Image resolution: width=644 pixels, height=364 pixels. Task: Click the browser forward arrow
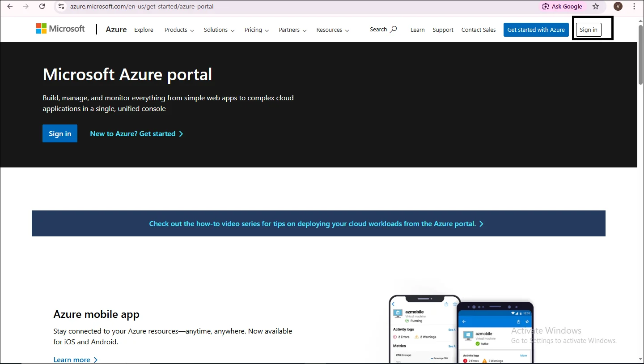26,6
